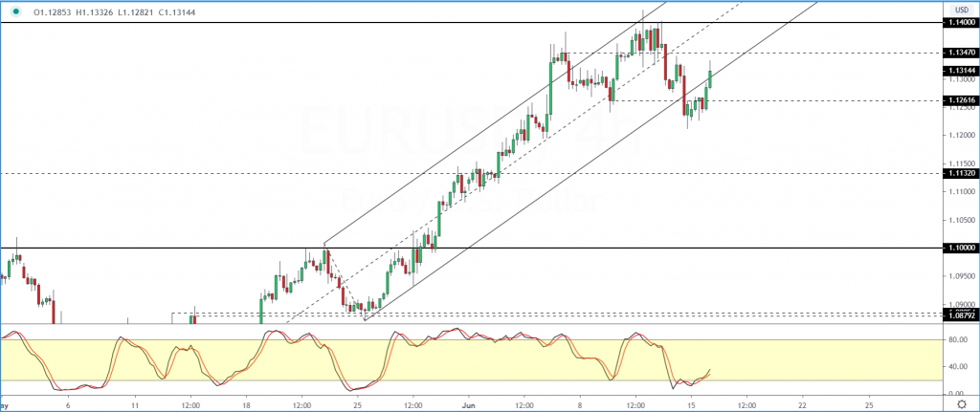Click the 80.00 stochastic level label
The height and width of the screenshot is (412, 980).
(958, 340)
